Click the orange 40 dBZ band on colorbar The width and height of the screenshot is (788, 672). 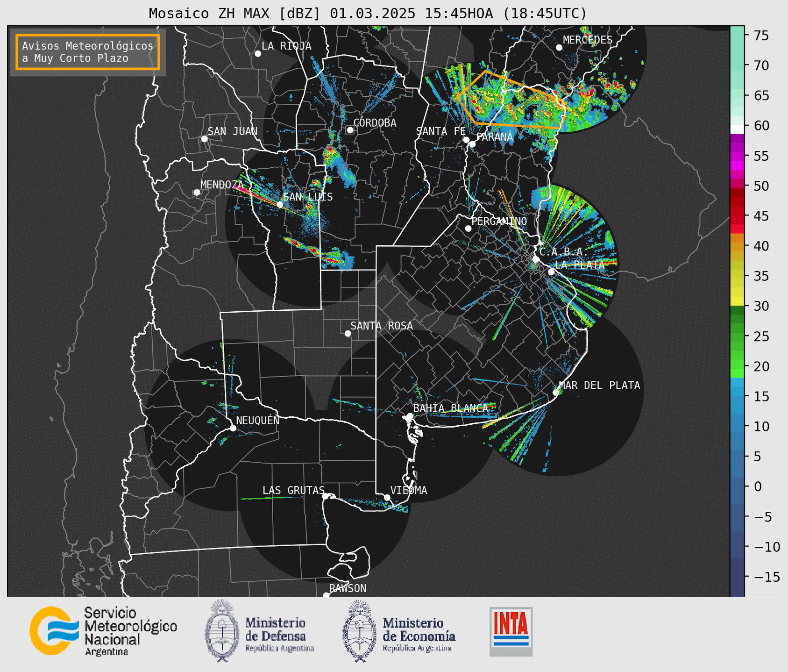click(737, 246)
